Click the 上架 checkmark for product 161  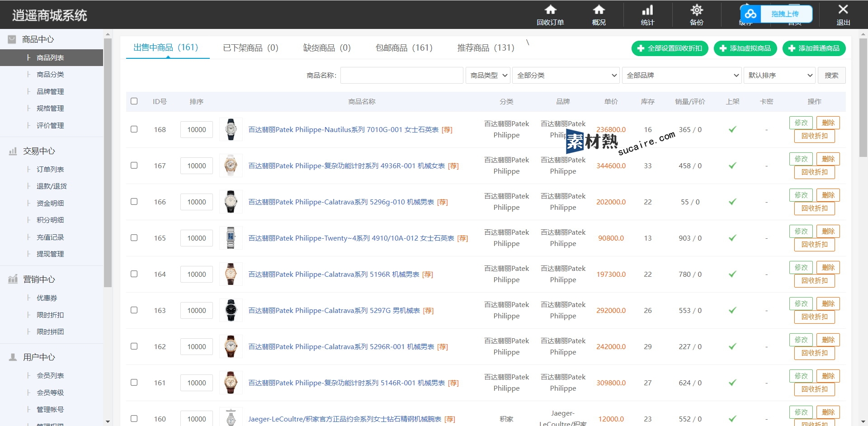732,383
